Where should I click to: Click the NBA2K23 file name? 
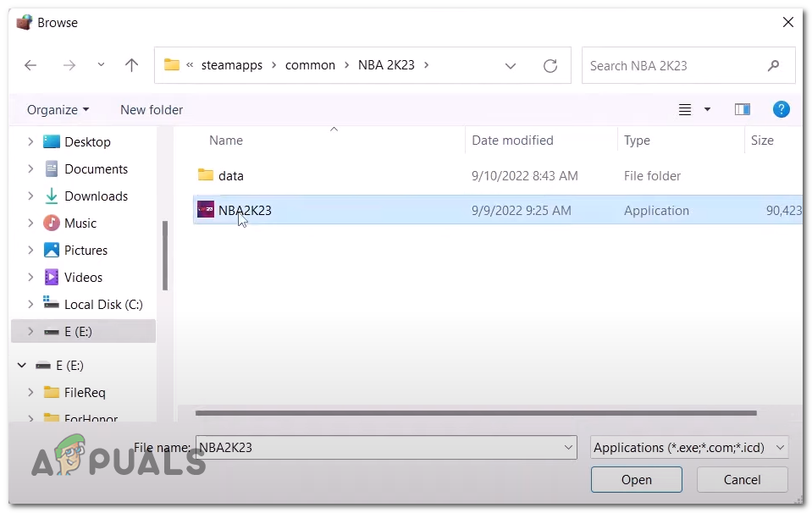245,210
